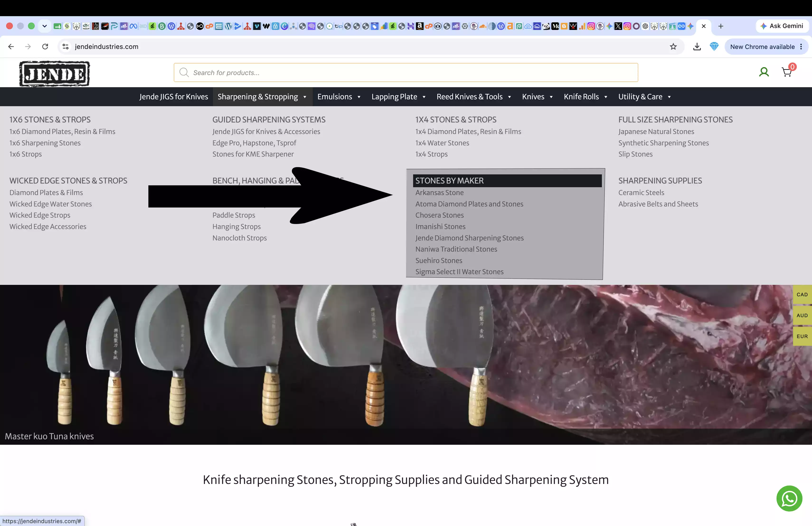Open Edge Pro, Hapstone, Tsprof link
This screenshot has height=526, width=812.
[x=254, y=143]
